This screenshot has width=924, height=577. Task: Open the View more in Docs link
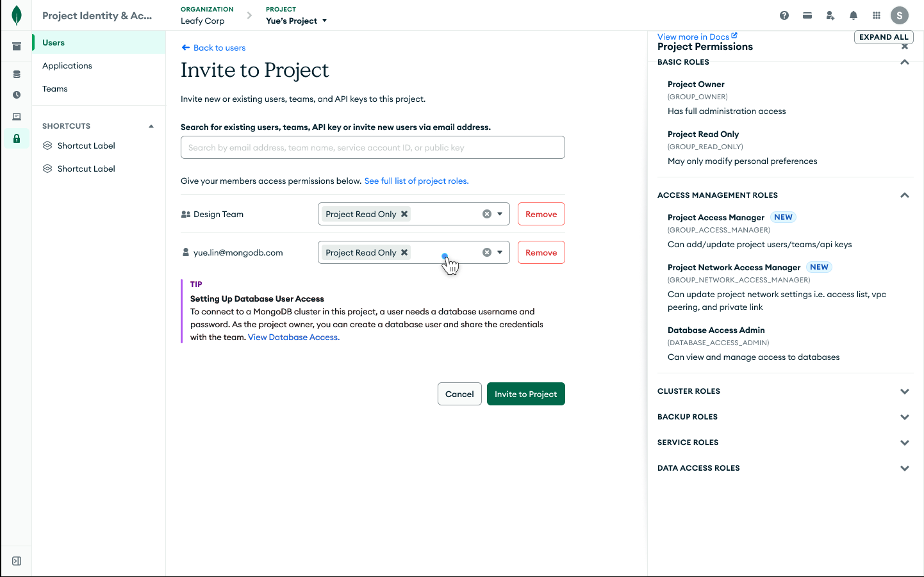pos(697,37)
